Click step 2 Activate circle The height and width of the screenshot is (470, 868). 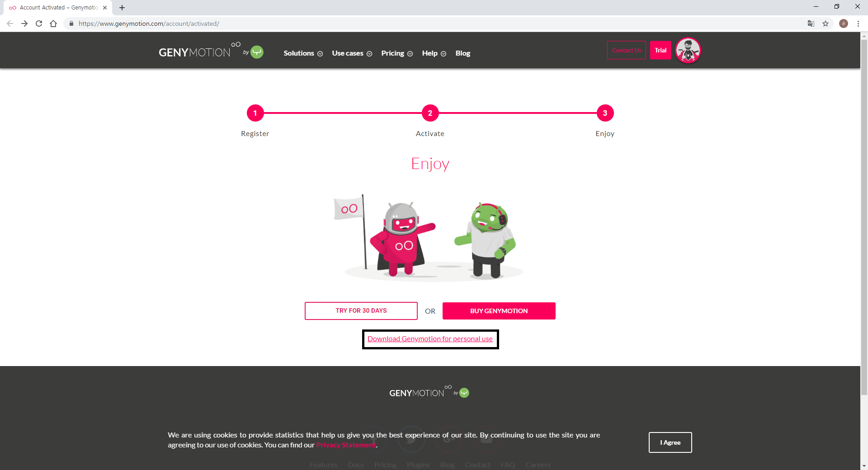coord(430,113)
